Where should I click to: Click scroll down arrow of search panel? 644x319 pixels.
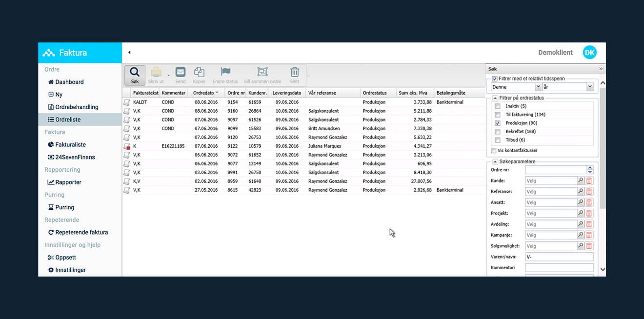603,269
